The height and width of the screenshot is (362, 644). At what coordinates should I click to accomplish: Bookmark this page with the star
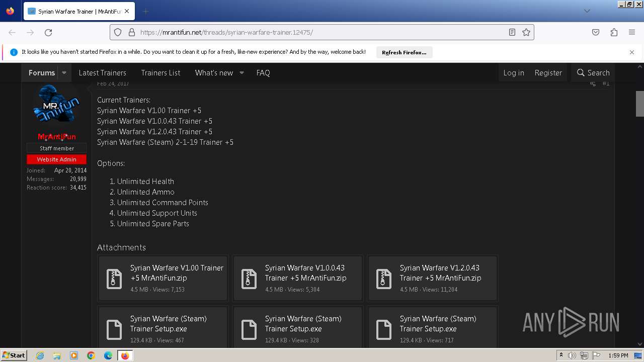[x=526, y=32]
